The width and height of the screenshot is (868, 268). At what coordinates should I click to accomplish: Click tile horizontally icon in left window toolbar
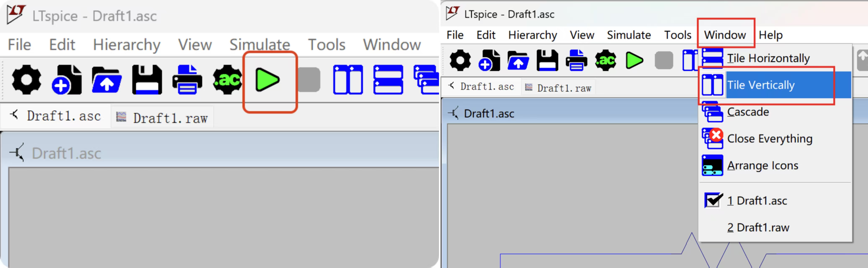(388, 80)
